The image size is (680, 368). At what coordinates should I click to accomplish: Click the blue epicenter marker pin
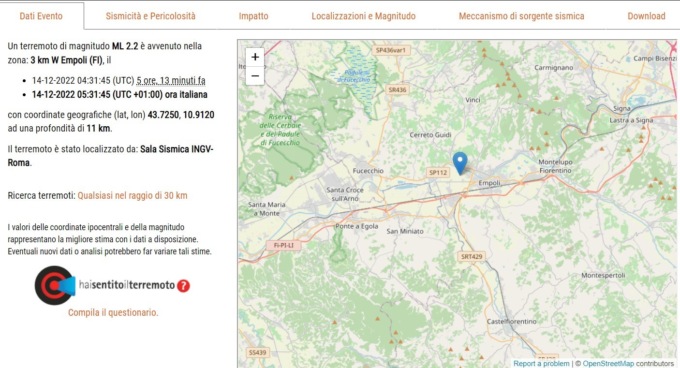click(460, 163)
